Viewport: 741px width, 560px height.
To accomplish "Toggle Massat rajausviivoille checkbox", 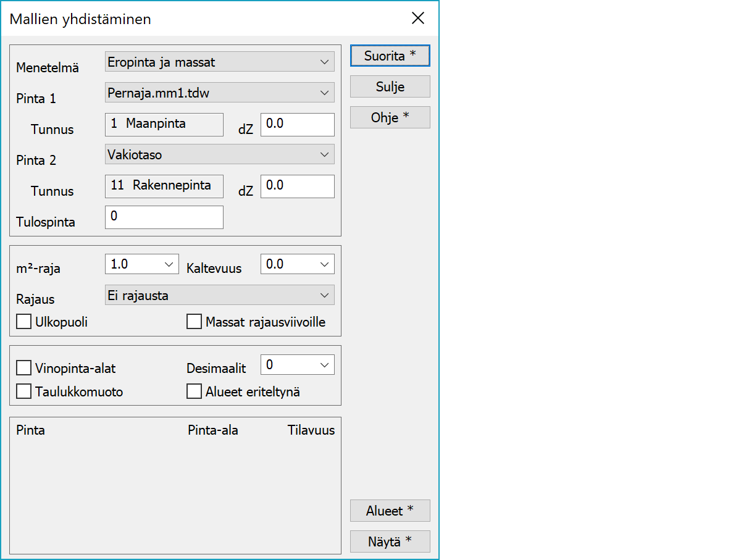I will 195,322.
